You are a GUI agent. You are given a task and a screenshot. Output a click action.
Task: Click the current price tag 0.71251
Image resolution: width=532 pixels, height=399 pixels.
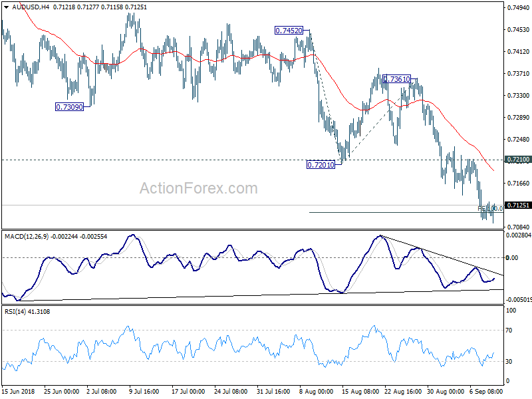[518, 205]
